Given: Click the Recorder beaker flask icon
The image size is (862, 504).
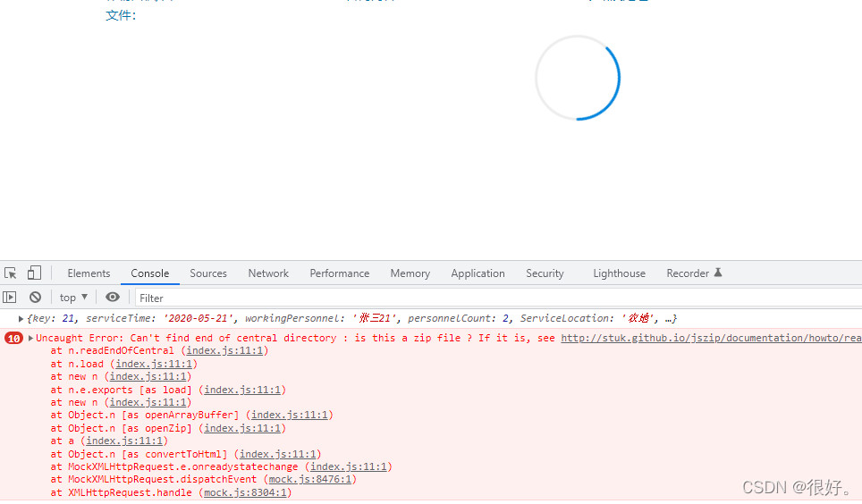Looking at the screenshot, I should tap(717, 273).
